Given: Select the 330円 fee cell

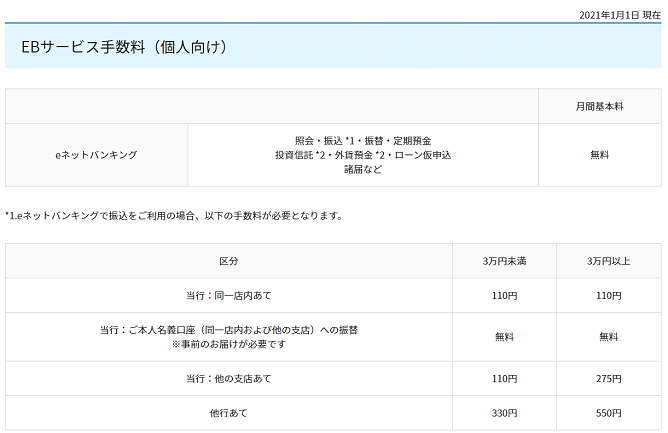Looking at the screenshot, I should (x=505, y=413).
